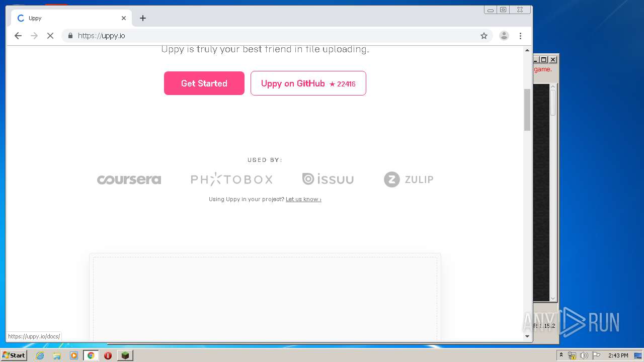644x362 pixels.
Task: Maximize the background game window
Action: pos(544,59)
